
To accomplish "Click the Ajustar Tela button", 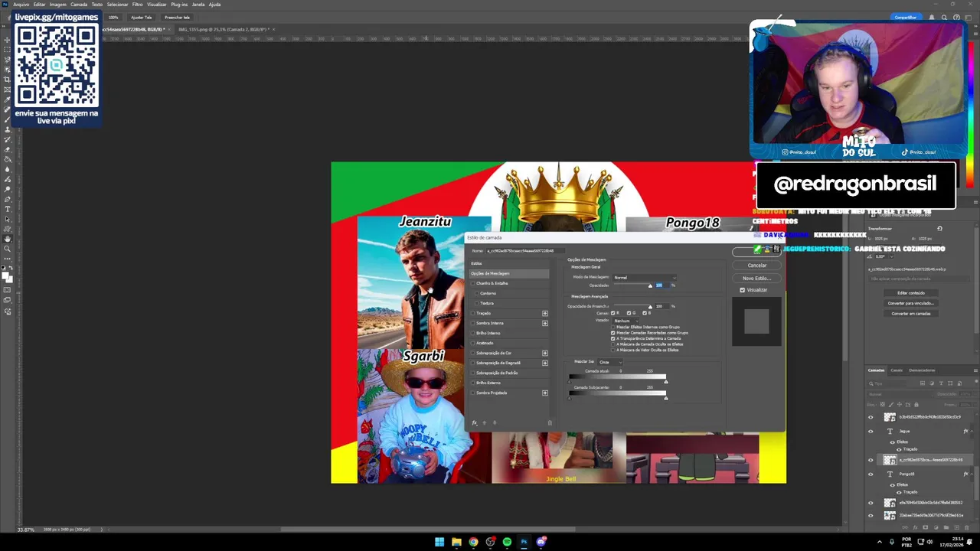I will pyautogui.click(x=141, y=17).
